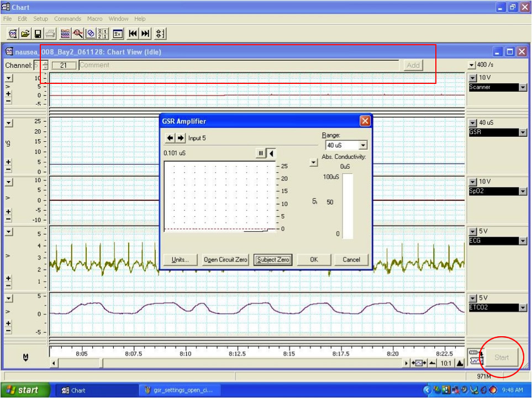Click the 10:1 compression ratio button
The height and width of the screenshot is (398, 532).
(x=446, y=363)
